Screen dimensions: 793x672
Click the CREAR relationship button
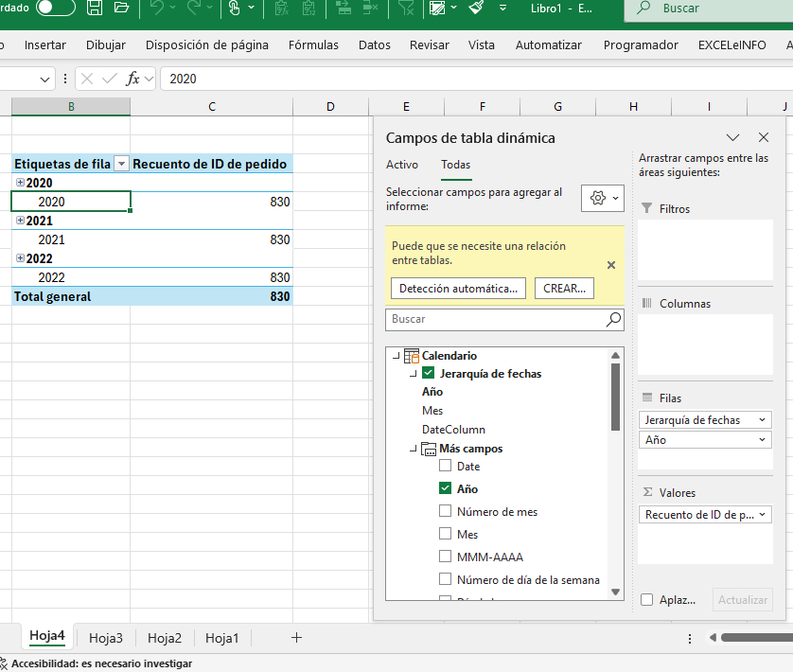(564, 288)
